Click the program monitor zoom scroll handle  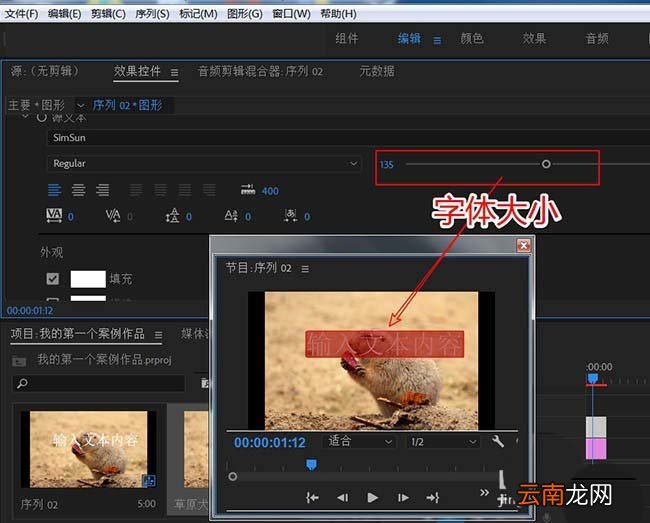pos(233,477)
